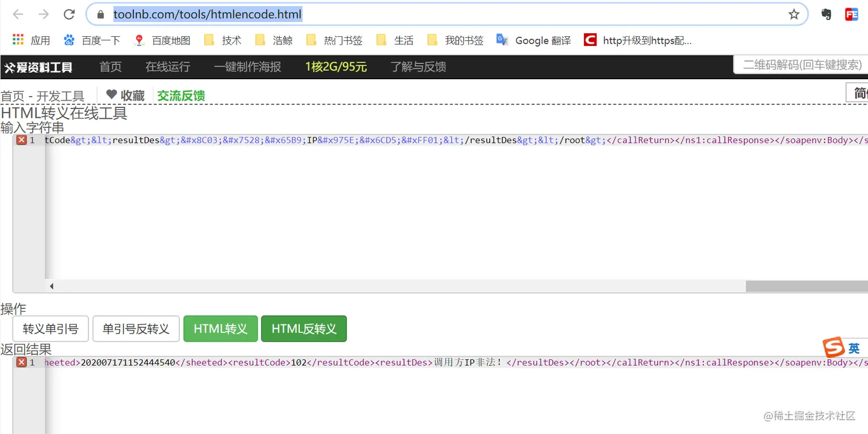Image resolution: width=868 pixels, height=434 pixels.
Task: Click the 简 language toggle button
Action: (x=858, y=93)
